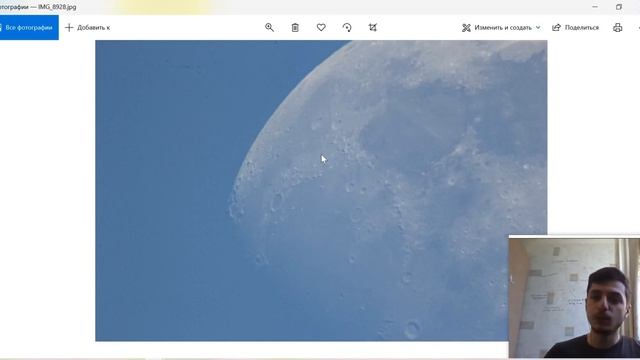Open the crop tool icon

(373, 27)
